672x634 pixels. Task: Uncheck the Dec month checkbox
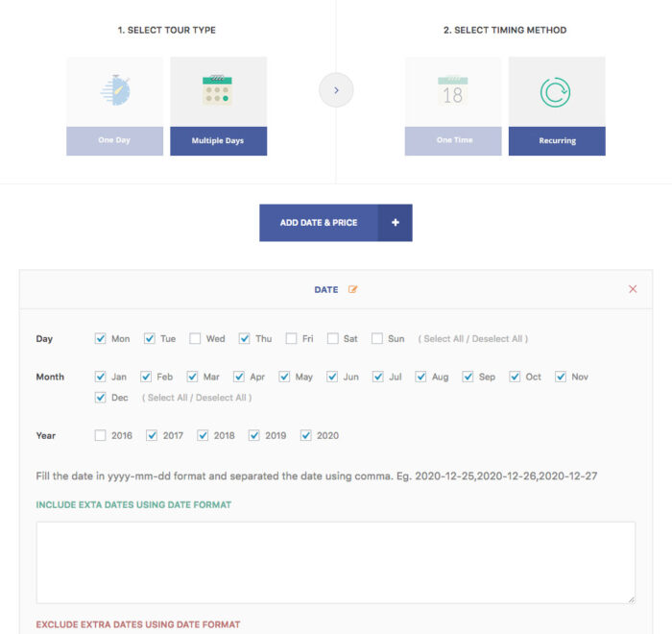pyautogui.click(x=101, y=398)
